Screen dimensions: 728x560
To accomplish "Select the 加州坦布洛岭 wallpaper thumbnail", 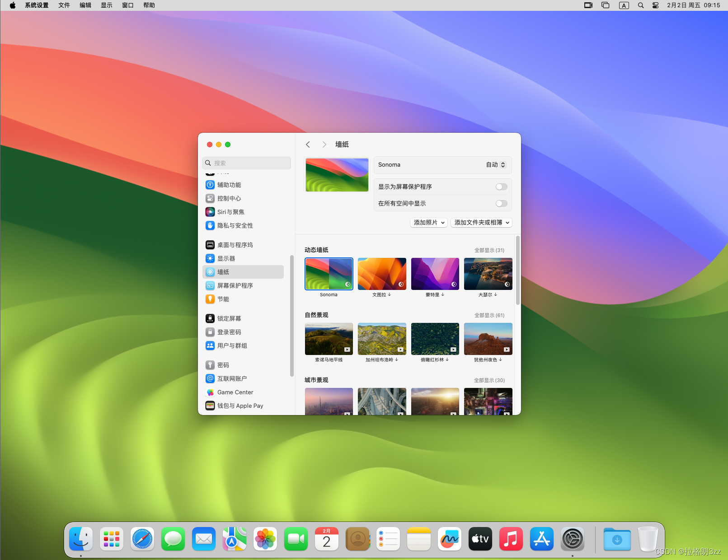I will (382, 339).
